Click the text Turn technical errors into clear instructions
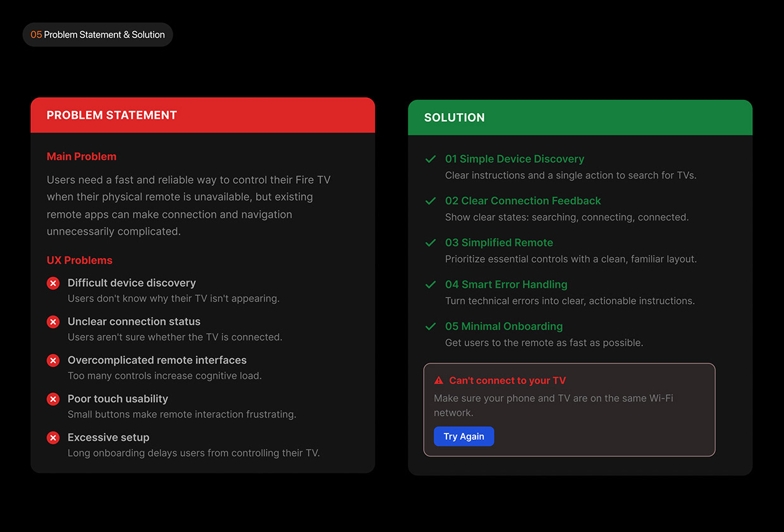Viewport: 784px width, 532px height. click(570, 301)
